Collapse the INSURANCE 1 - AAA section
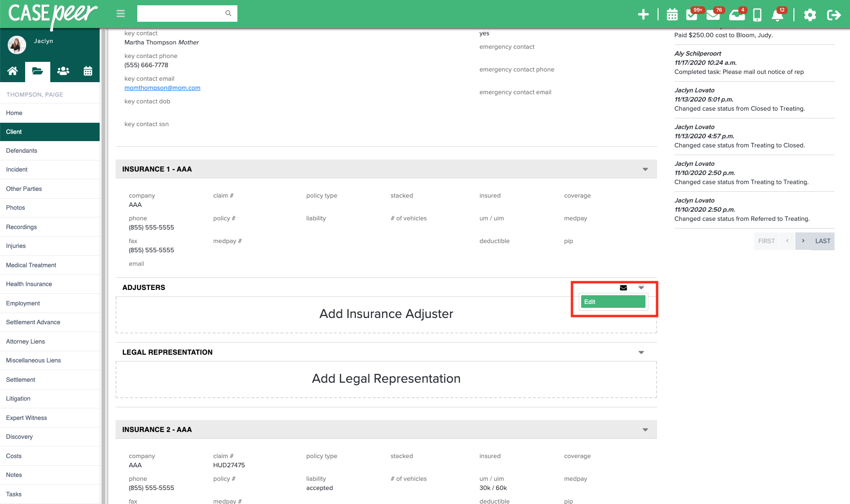Image resolution: width=850 pixels, height=504 pixels. (645, 169)
